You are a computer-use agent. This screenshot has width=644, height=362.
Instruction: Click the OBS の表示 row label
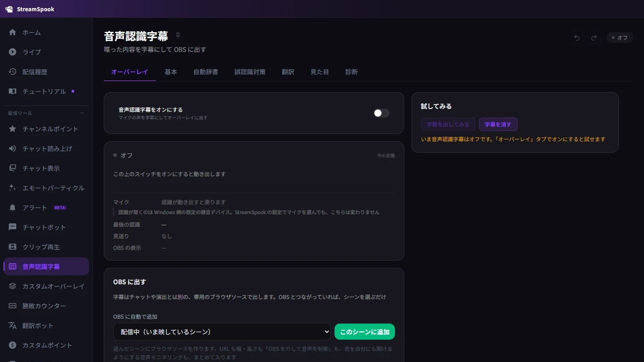[x=127, y=248]
